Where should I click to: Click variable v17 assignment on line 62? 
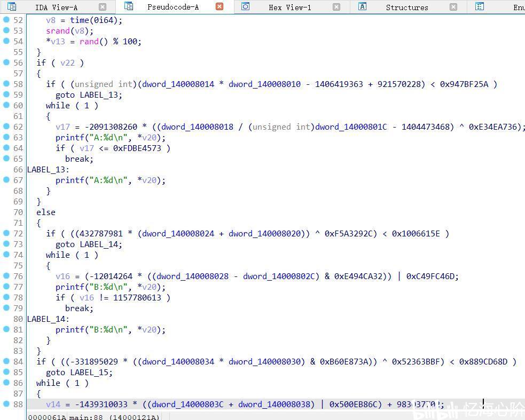pos(63,127)
